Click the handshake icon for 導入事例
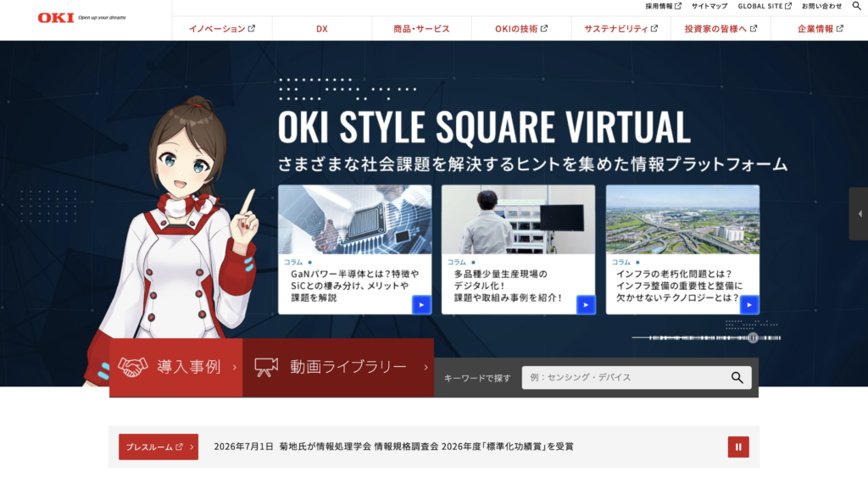This screenshot has height=483, width=868. click(x=132, y=367)
